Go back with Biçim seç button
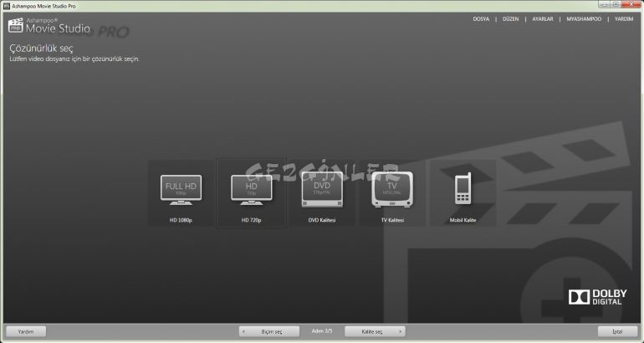This screenshot has width=644, height=343. pos(269,331)
